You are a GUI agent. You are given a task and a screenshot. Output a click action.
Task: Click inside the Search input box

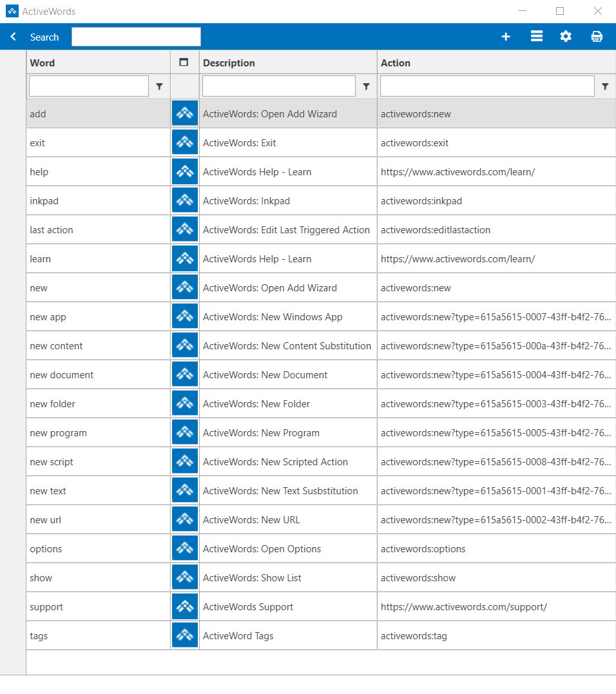[135, 37]
